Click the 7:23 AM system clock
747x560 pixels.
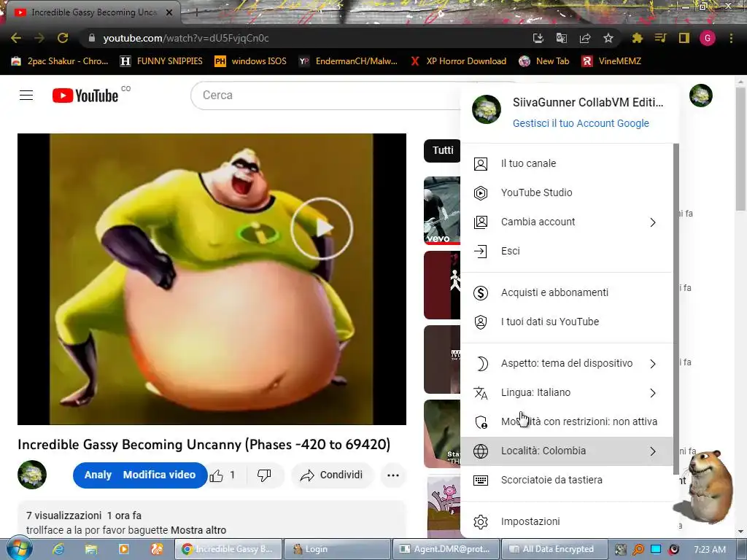point(710,549)
